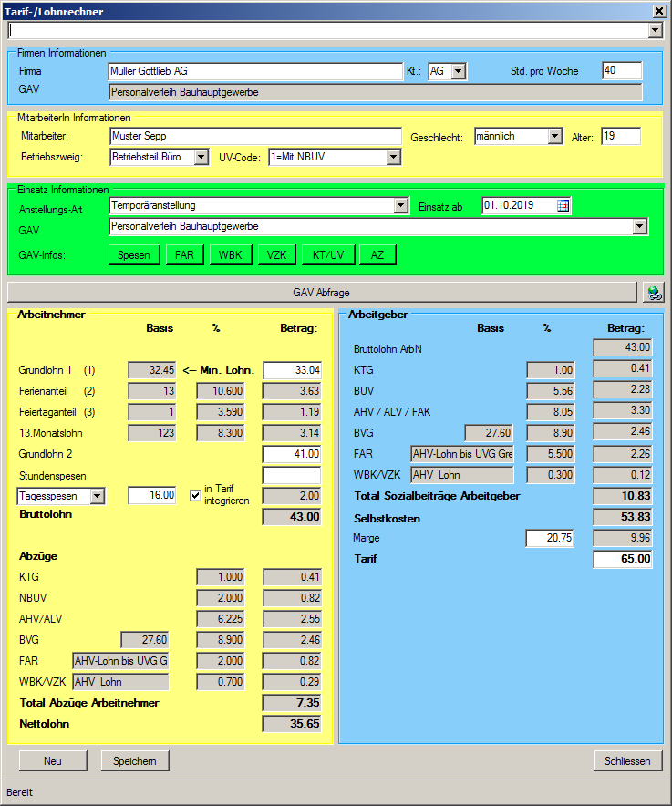
Task: Select employer FAR basis 'AHV-Lohn bis UVG Gre'
Action: [462, 454]
